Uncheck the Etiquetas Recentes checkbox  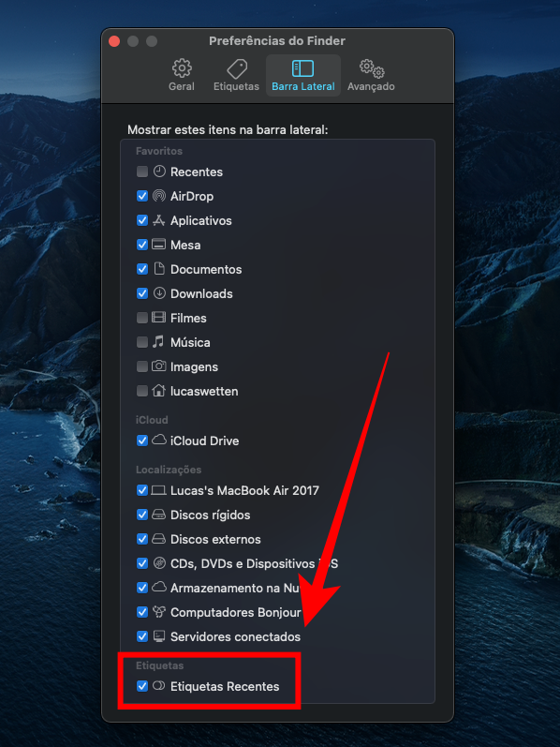pyautogui.click(x=142, y=686)
